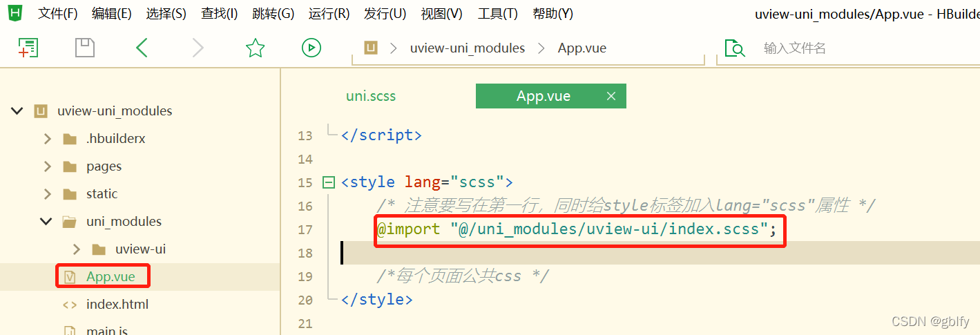The width and height of the screenshot is (980, 335).
Task: Expand the static folder
Action: point(47,194)
